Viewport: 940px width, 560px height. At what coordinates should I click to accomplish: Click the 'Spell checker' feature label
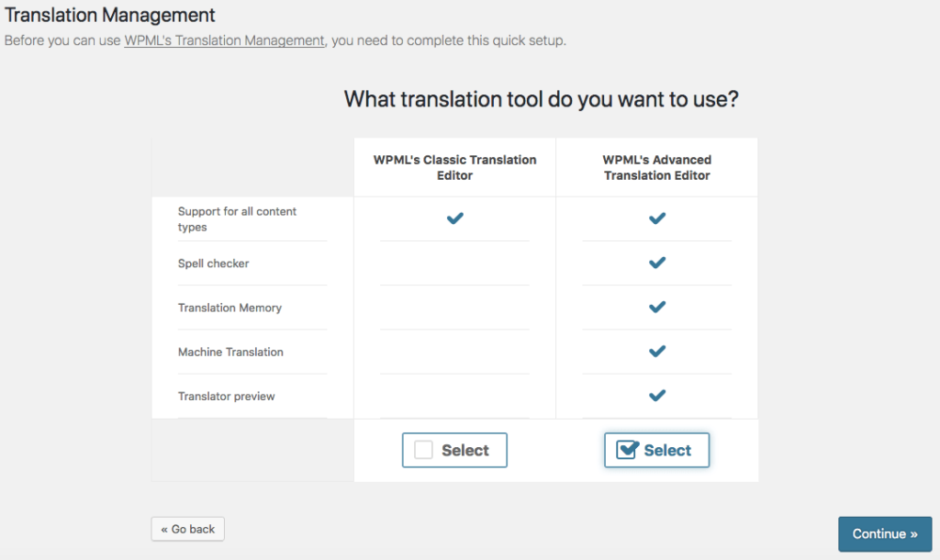click(213, 263)
